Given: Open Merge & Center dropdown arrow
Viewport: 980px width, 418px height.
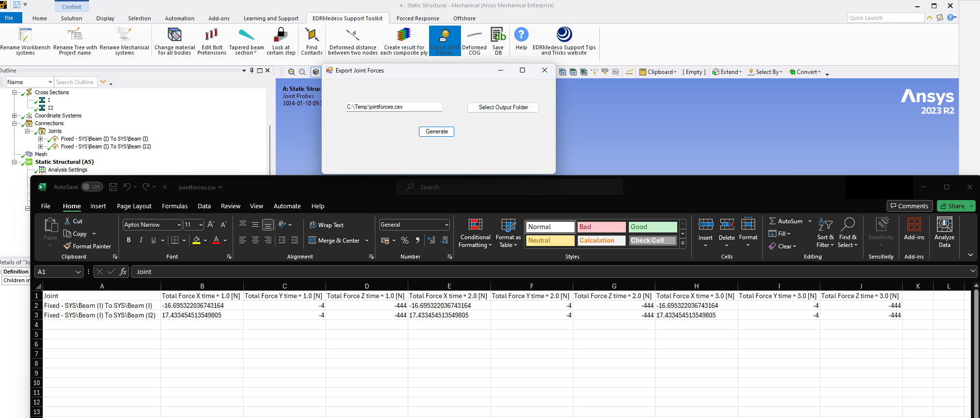Looking at the screenshot, I should tap(367, 241).
